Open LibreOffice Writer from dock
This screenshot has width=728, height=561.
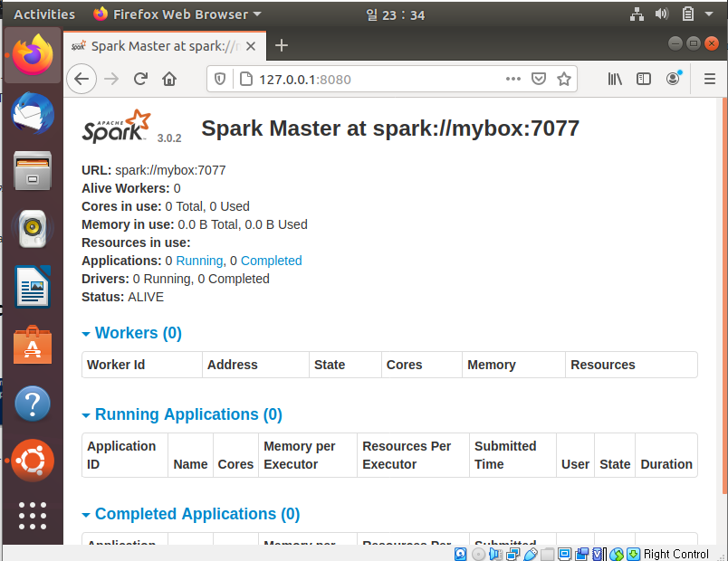click(33, 286)
